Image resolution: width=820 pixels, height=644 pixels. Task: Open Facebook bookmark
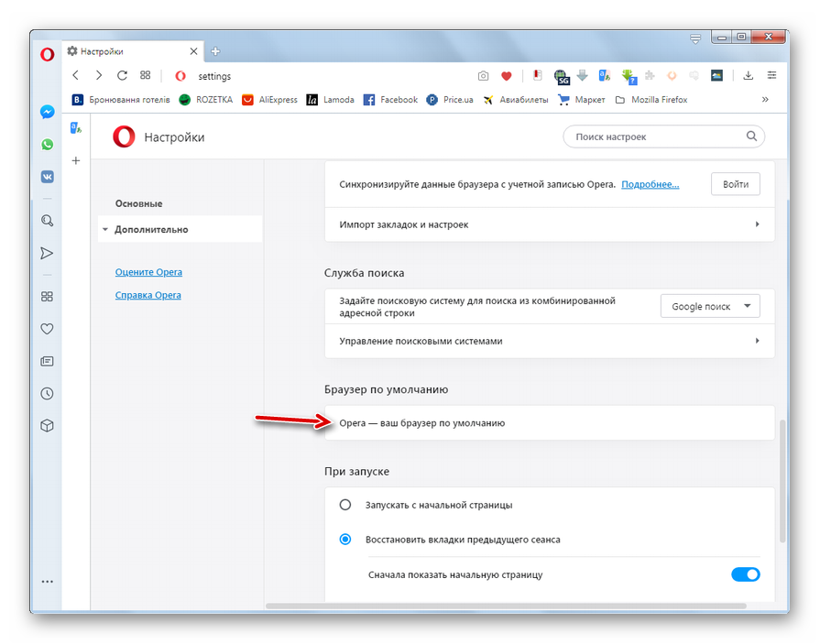(390, 99)
